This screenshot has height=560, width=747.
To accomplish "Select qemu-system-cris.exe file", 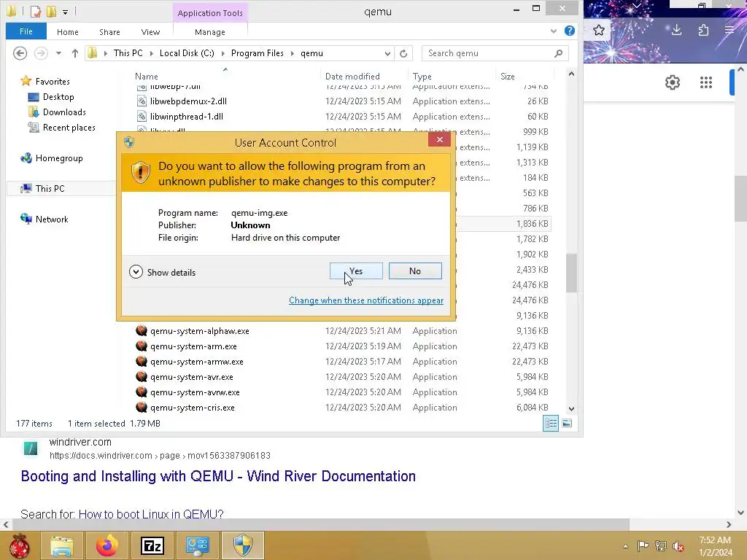I will 193,407.
